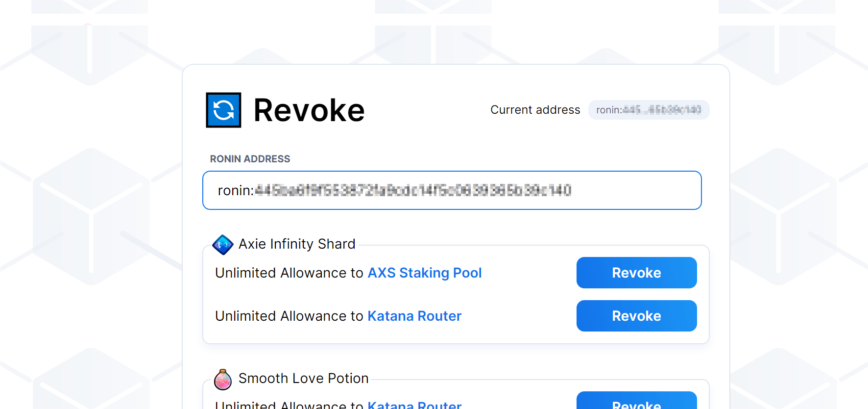The image size is (868, 409).
Task: Open the AXS Staking Pool link
Action: click(x=425, y=273)
